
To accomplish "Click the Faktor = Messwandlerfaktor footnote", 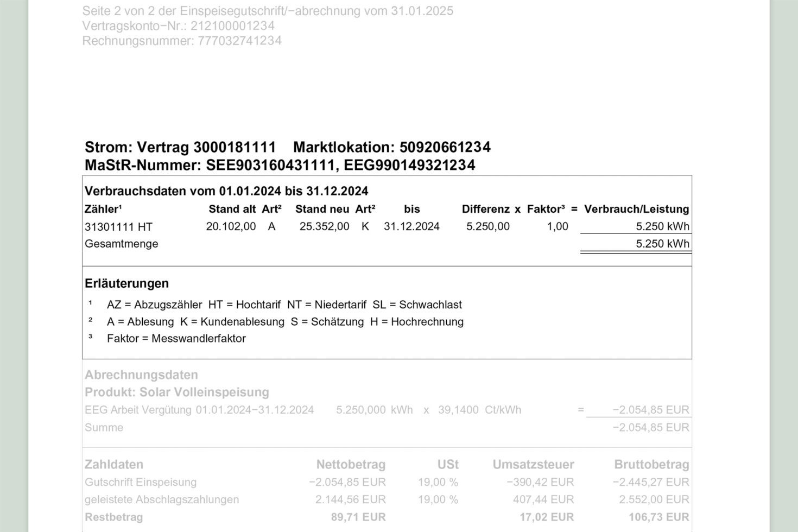I will (x=176, y=339).
